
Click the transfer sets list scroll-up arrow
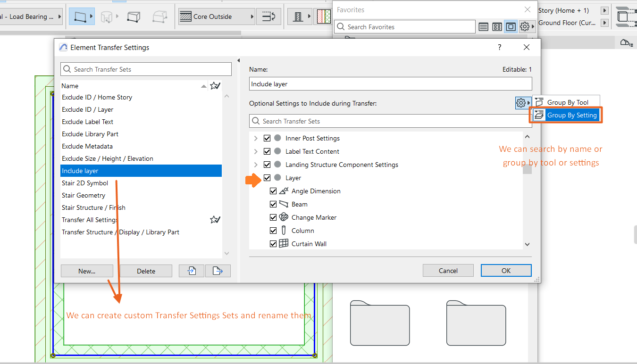click(x=226, y=96)
